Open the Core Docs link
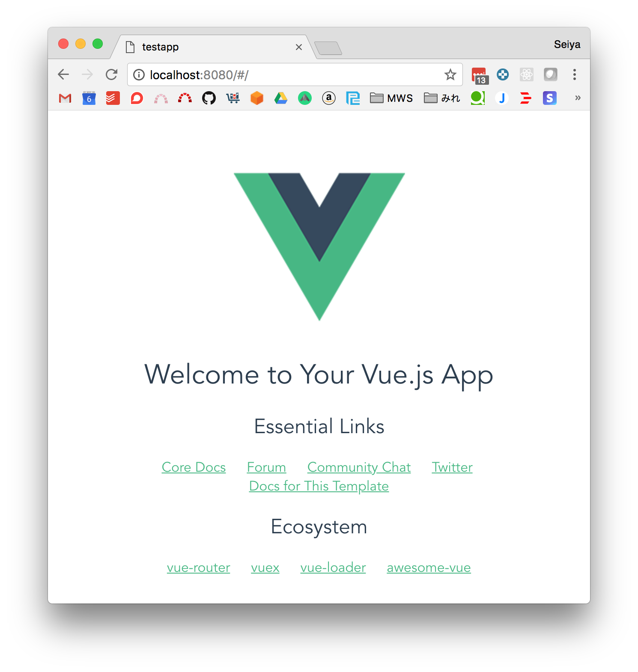The image size is (638, 672). 194,467
